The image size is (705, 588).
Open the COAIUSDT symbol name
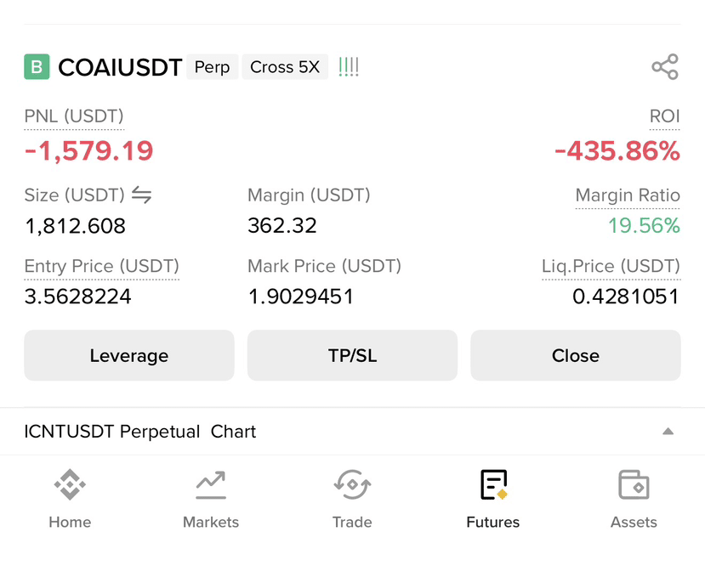pos(120,67)
